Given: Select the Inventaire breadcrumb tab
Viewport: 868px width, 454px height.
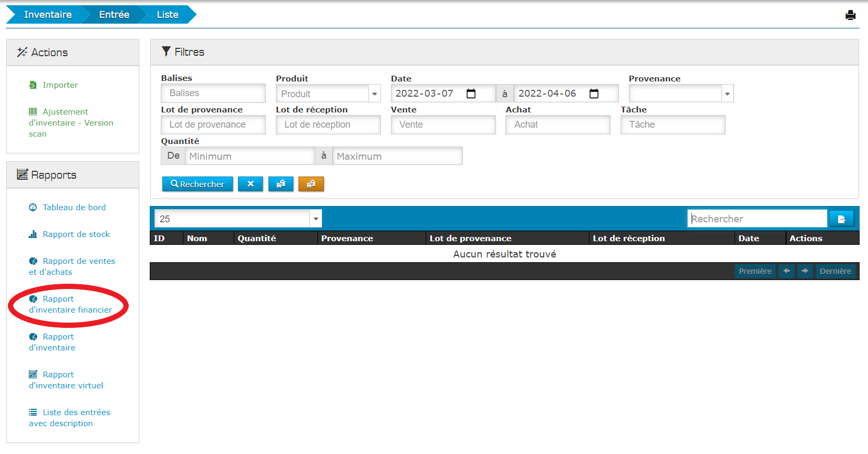Looking at the screenshot, I should (47, 15).
